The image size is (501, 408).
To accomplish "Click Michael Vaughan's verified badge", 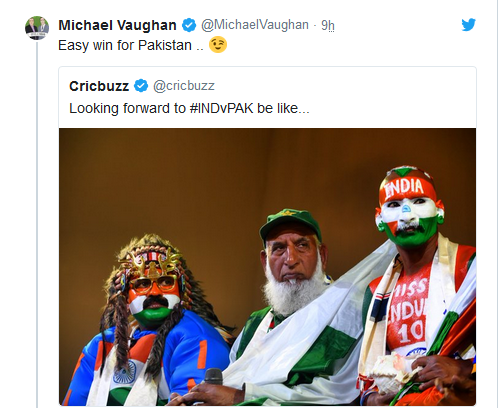I will click(x=189, y=25).
